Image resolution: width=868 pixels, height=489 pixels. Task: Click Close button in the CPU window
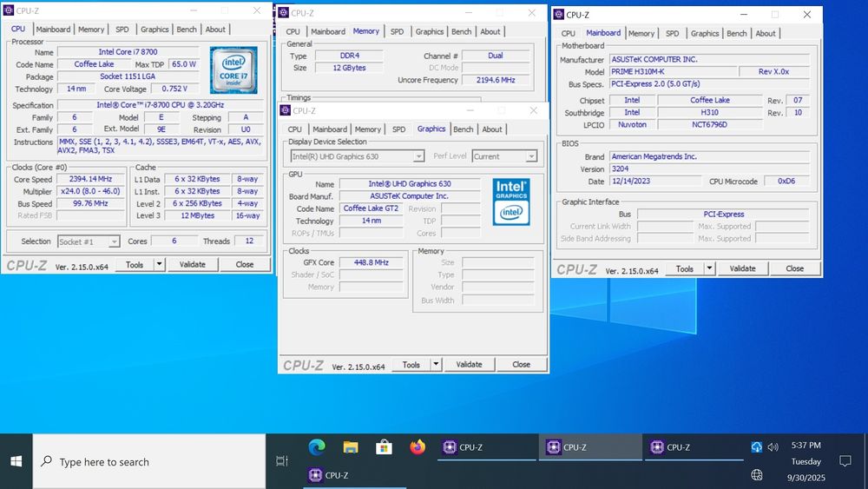point(245,264)
